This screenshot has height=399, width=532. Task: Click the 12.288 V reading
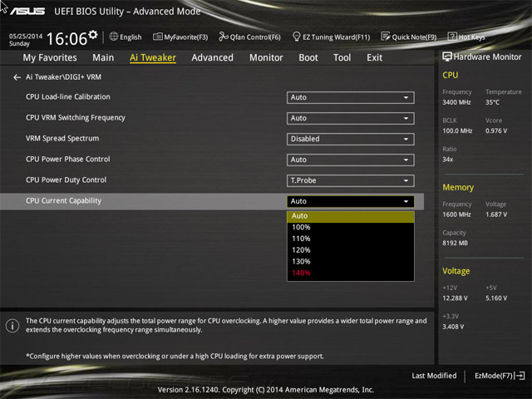tap(455, 298)
